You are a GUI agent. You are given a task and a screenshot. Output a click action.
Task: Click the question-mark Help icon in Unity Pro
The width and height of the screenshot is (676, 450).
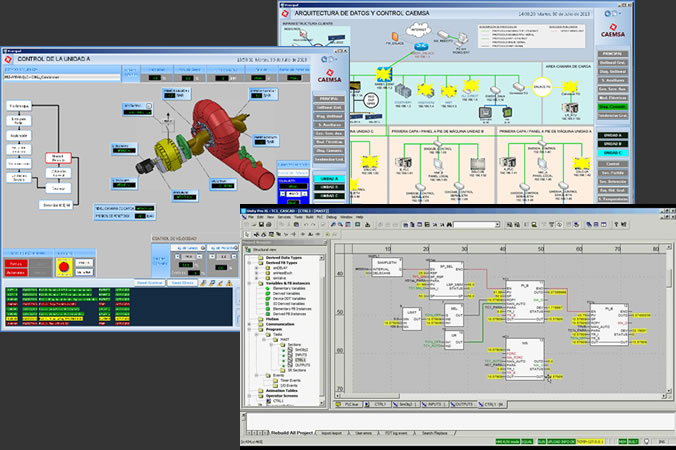tap(616, 224)
